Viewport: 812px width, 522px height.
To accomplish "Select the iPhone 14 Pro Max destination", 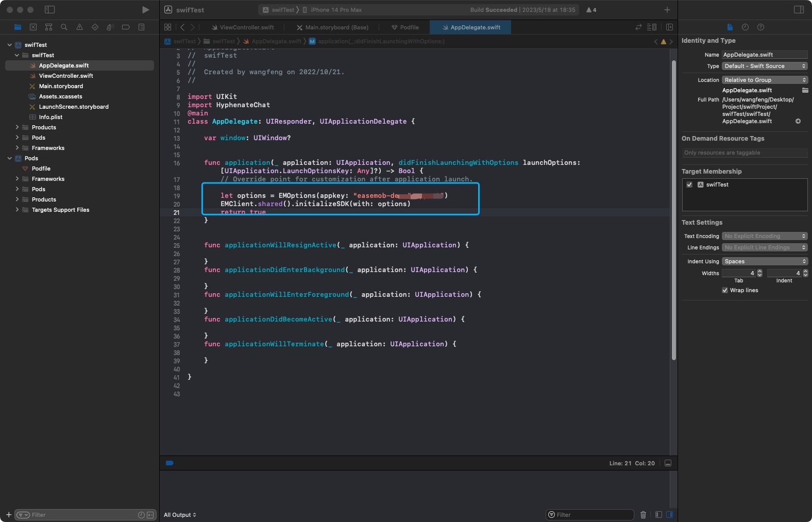I will 332,10.
